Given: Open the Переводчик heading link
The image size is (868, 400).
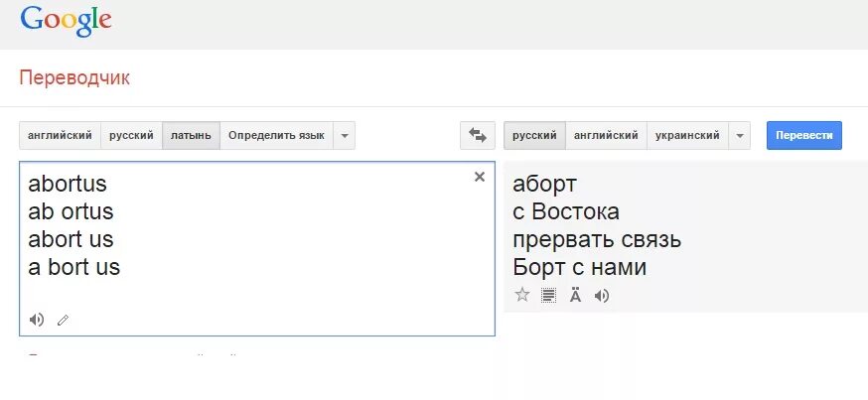Looking at the screenshot, I should click(74, 77).
